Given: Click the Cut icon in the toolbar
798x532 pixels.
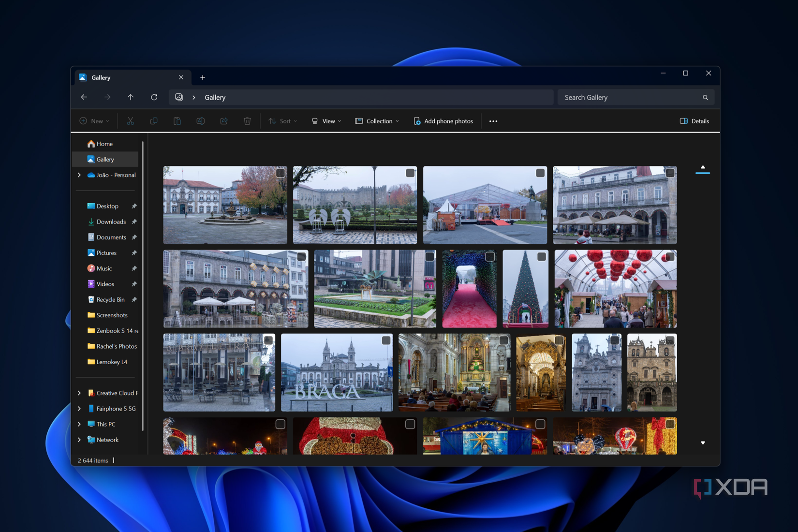Looking at the screenshot, I should click(130, 121).
